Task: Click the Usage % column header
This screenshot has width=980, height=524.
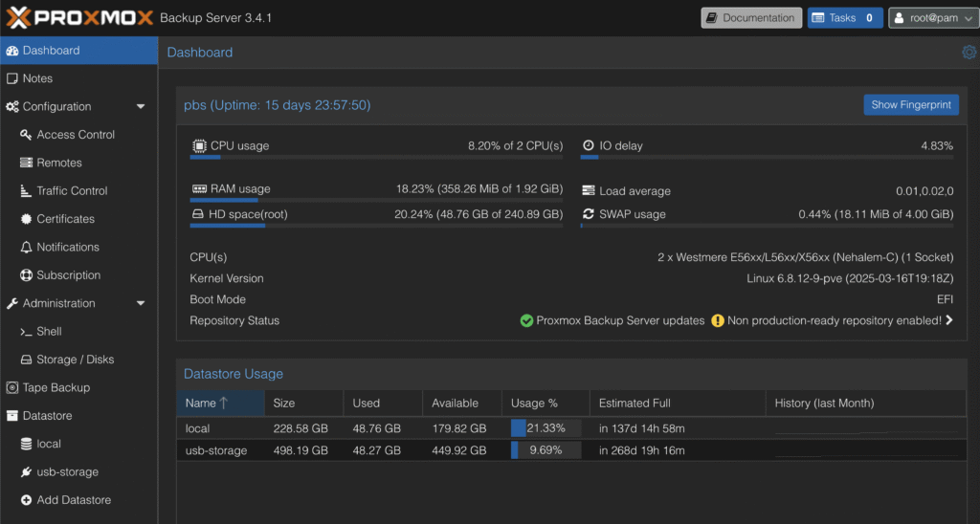Action: tap(546, 404)
